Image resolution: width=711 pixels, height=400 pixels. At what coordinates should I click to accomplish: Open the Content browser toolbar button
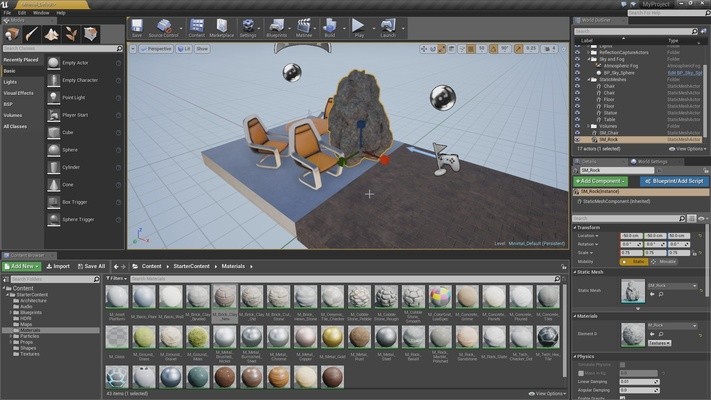197,26
